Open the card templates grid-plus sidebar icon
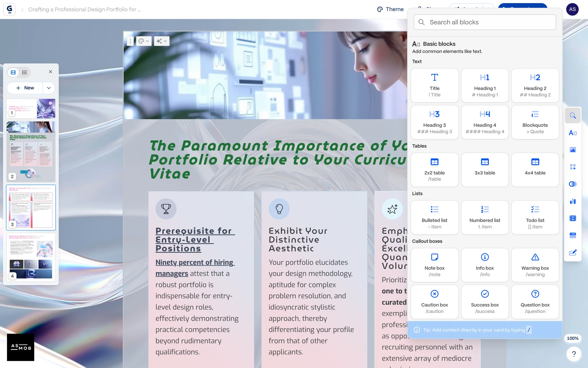Viewport: 588px width, 368px height. (x=573, y=167)
